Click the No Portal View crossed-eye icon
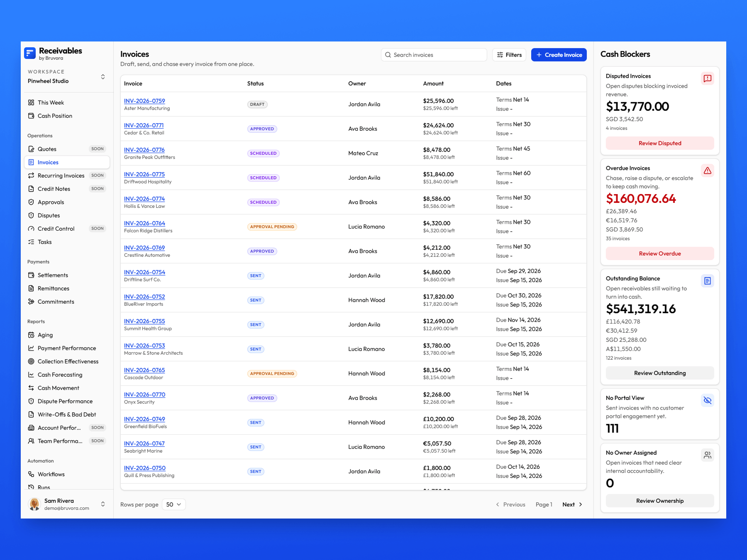747x560 pixels. pos(708,400)
